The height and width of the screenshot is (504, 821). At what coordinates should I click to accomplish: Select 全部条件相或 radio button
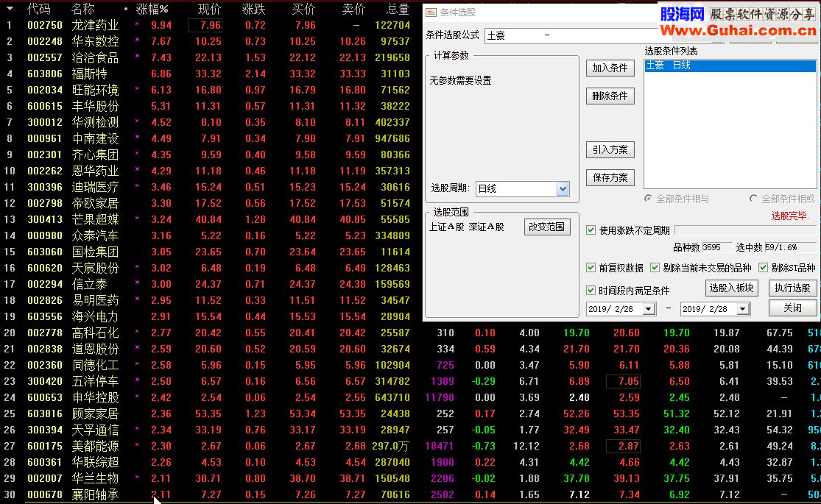[753, 199]
